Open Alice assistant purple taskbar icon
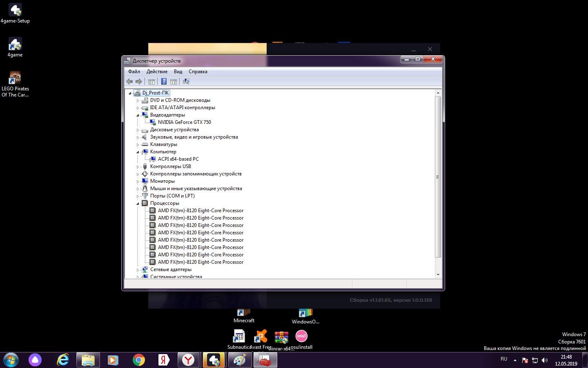 pyautogui.click(x=35, y=360)
